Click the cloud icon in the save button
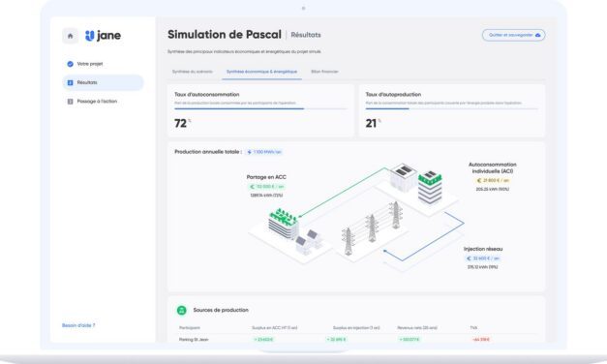 [x=537, y=35]
